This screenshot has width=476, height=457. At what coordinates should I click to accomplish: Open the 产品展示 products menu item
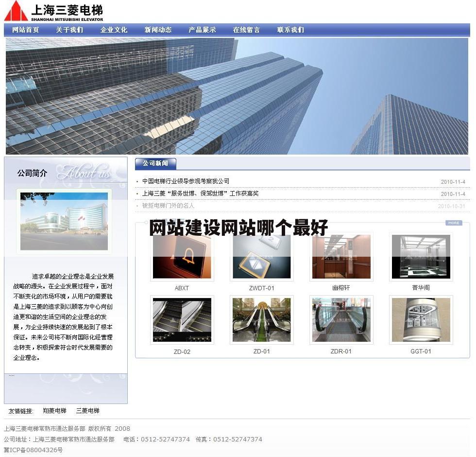click(202, 30)
